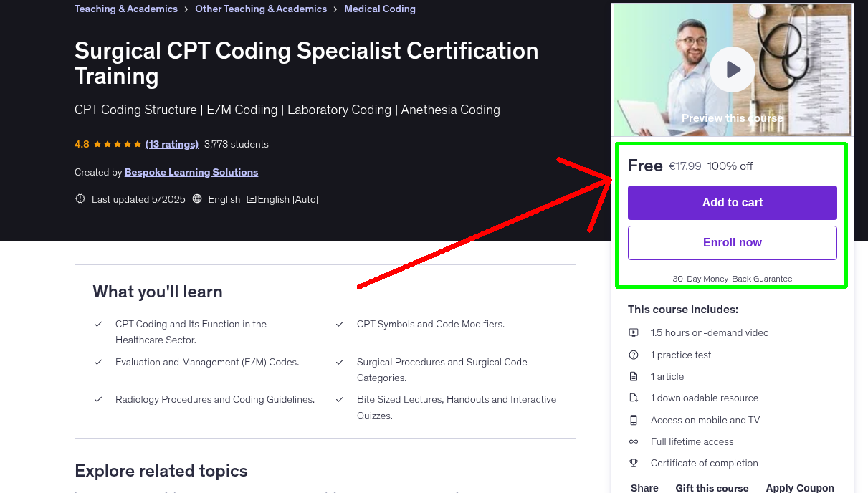868x493 pixels.
Task: Click Apply Coupon
Action: point(800,487)
